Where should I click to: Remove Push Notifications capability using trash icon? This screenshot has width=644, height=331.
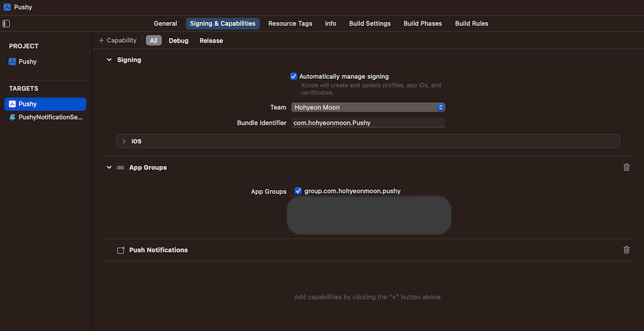(626, 249)
